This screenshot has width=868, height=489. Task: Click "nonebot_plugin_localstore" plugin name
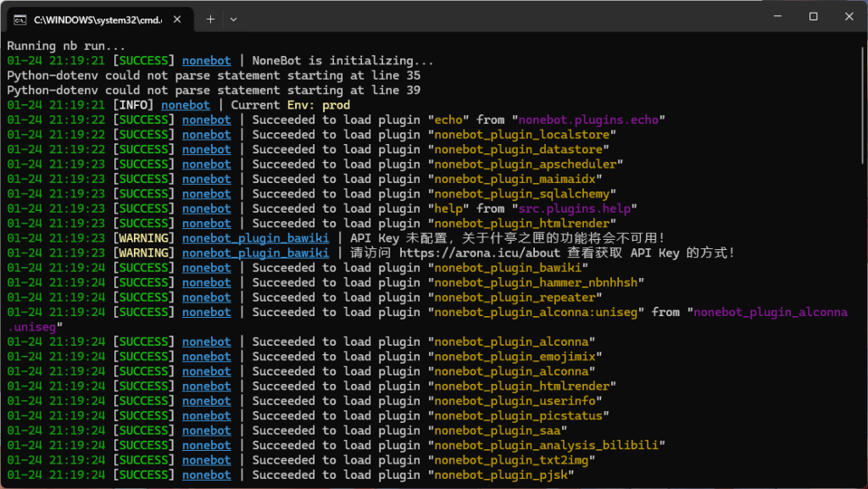click(x=522, y=135)
